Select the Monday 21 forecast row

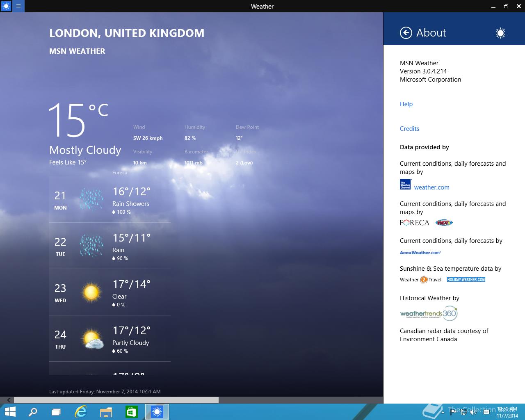(x=110, y=200)
